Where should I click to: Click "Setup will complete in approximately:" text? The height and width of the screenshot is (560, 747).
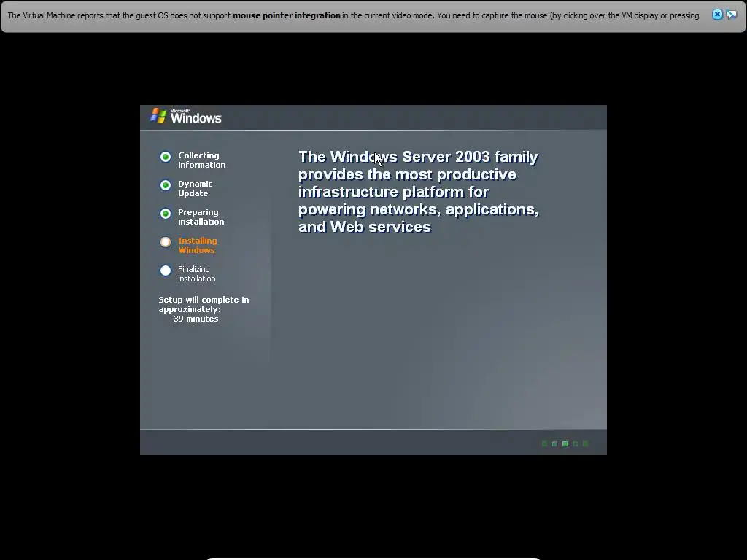pos(204,304)
